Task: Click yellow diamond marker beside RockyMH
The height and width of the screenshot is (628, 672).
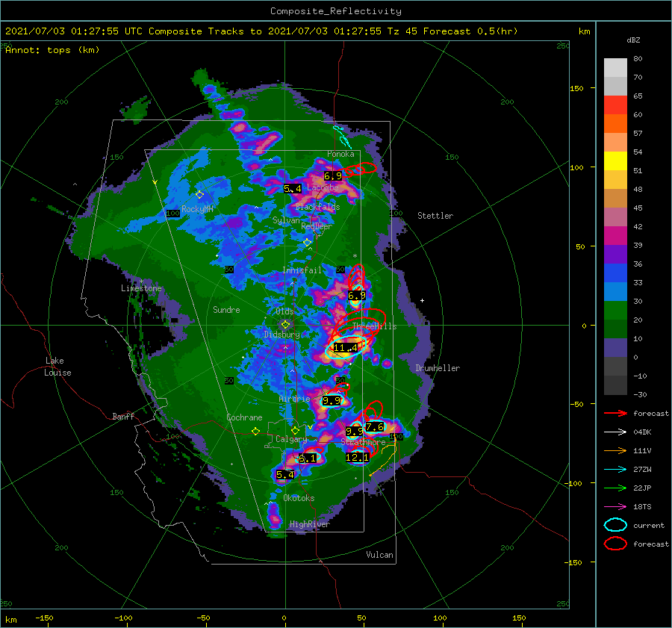Action: point(199,195)
